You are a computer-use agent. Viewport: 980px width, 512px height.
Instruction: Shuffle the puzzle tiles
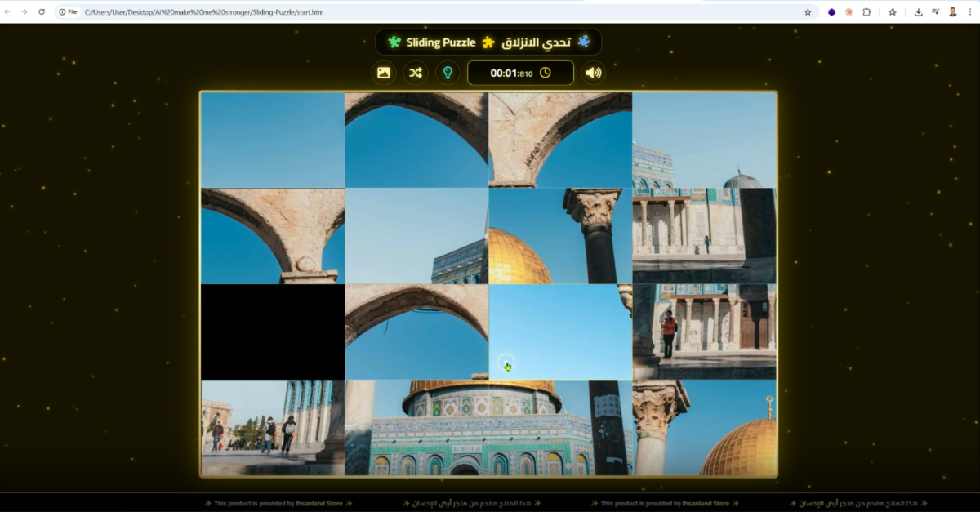(x=416, y=73)
